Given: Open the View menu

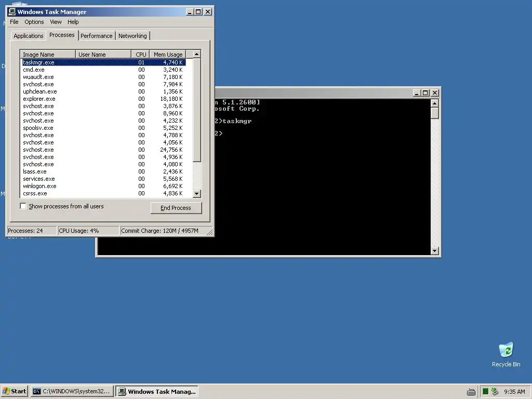Looking at the screenshot, I should coord(56,22).
